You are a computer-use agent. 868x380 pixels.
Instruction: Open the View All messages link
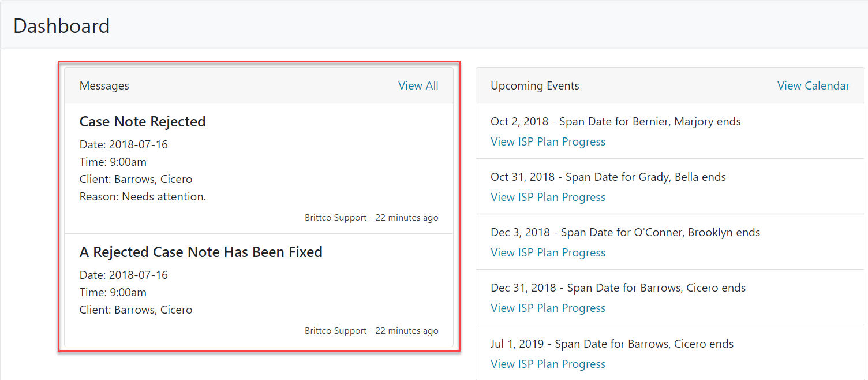(x=418, y=85)
